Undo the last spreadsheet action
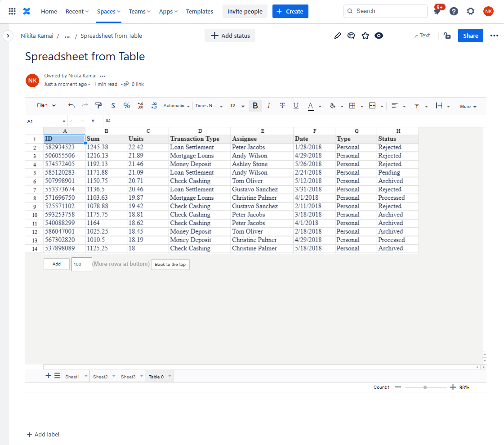 pyautogui.click(x=71, y=105)
